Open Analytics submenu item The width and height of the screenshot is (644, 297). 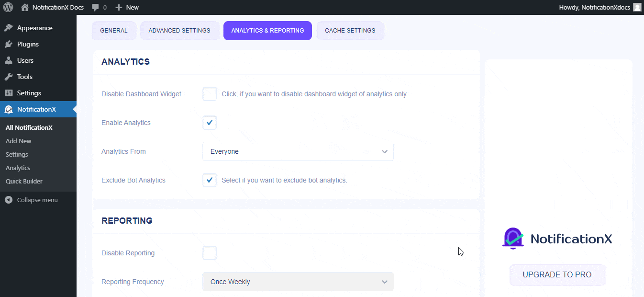point(18,168)
